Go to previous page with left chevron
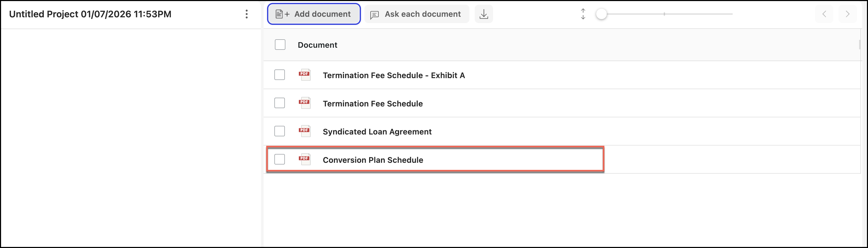 824,14
